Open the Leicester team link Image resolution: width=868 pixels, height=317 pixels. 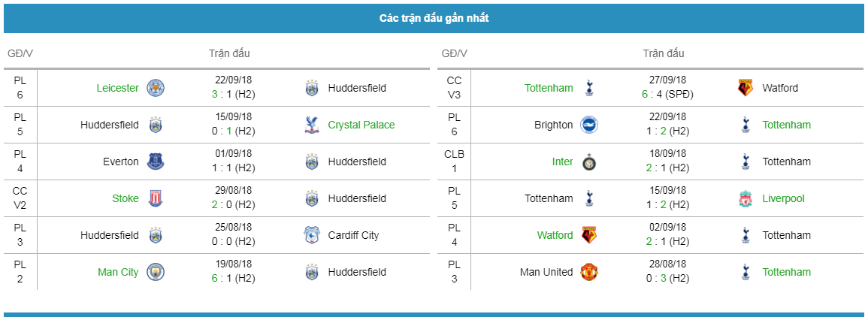point(117,88)
